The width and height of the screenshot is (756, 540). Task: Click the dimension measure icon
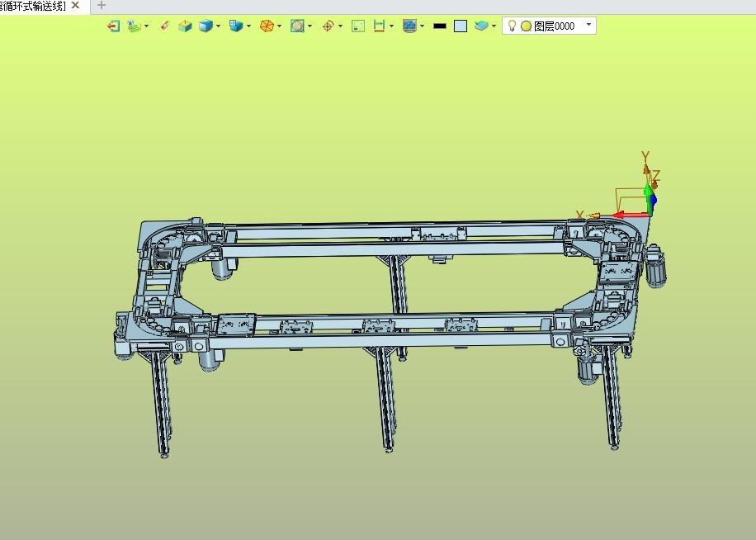tap(380, 26)
